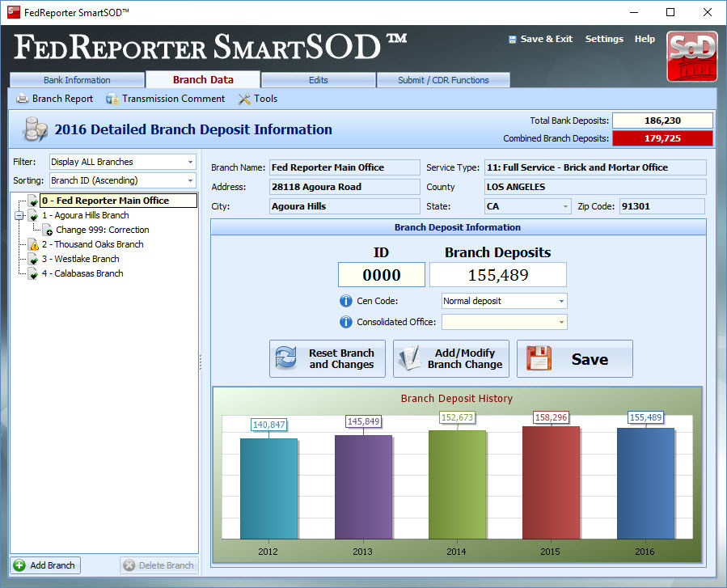Click the FedReporter app icon in title bar
Image resolution: width=727 pixels, height=588 pixels.
coord(14,12)
